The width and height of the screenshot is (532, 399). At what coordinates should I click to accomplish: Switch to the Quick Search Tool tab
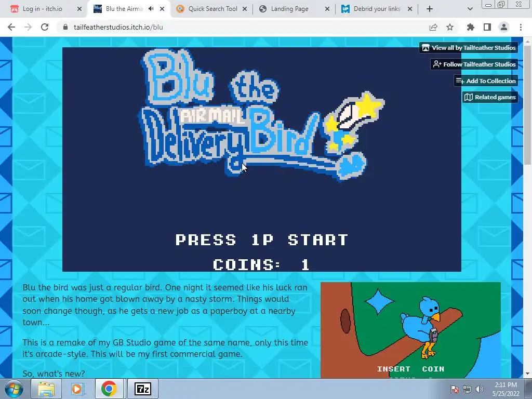pyautogui.click(x=213, y=9)
